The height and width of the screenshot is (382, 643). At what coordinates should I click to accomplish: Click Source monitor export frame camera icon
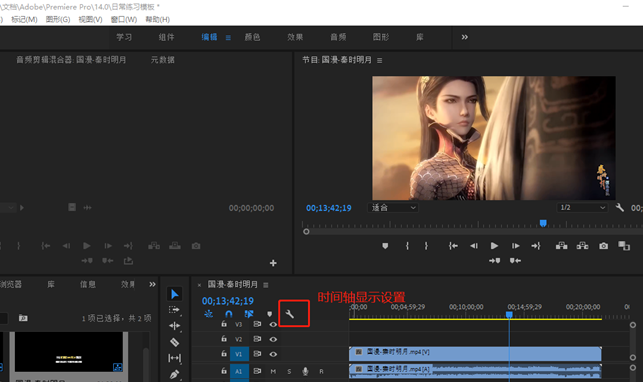[x=196, y=246]
